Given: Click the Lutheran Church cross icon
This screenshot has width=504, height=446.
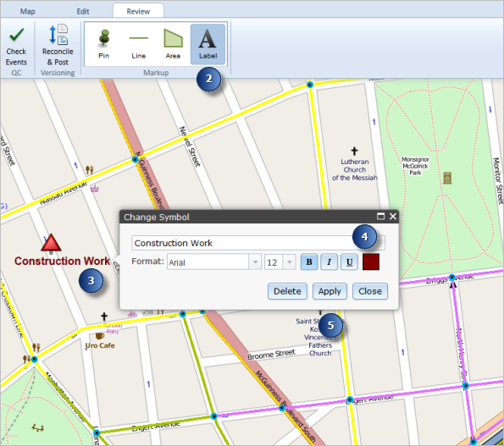Looking at the screenshot, I should (x=354, y=151).
